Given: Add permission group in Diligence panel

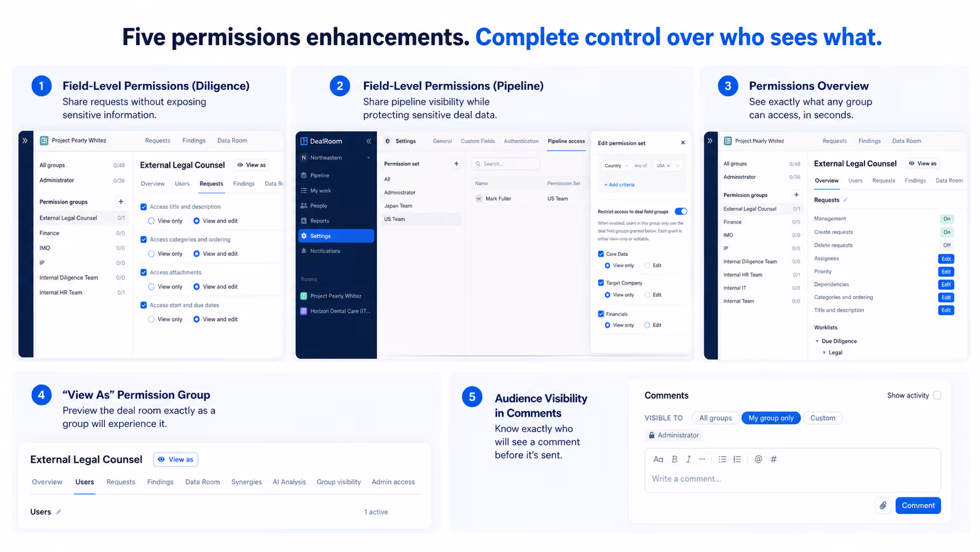Looking at the screenshot, I should pyautogui.click(x=121, y=202).
